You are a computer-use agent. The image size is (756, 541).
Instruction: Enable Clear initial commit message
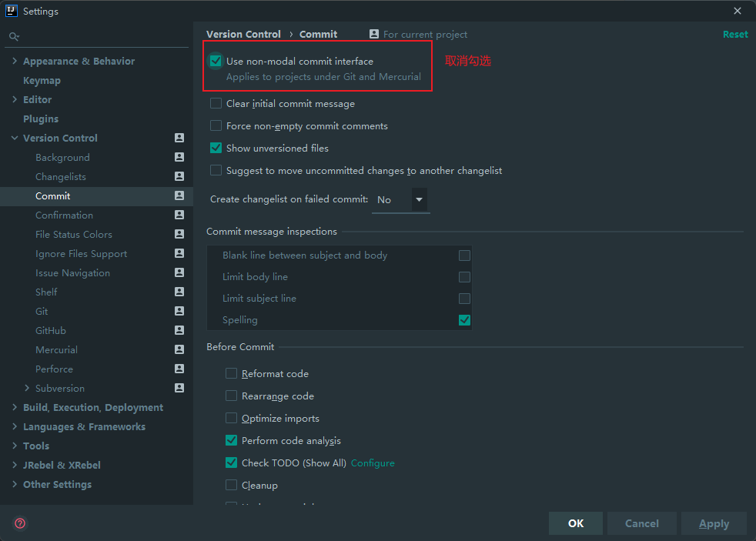pos(216,103)
